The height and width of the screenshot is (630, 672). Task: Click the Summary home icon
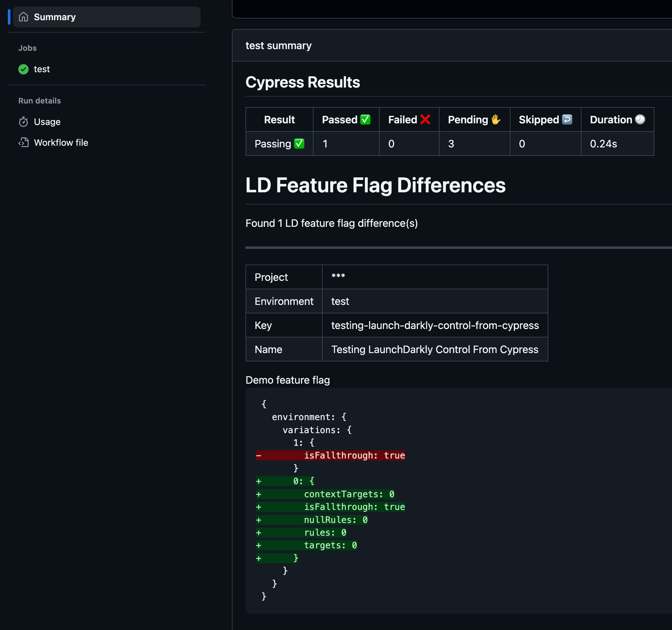click(23, 17)
